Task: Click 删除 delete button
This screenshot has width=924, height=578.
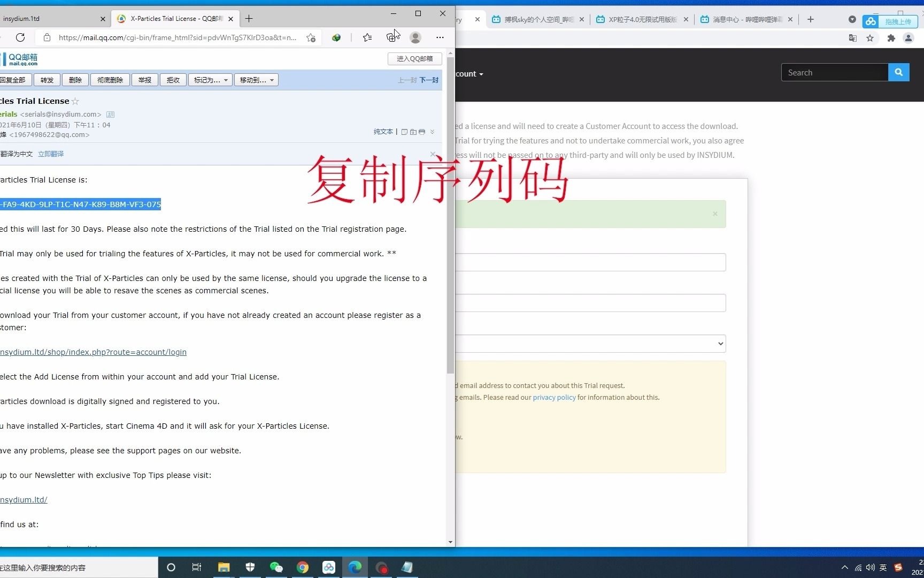Action: [x=75, y=80]
